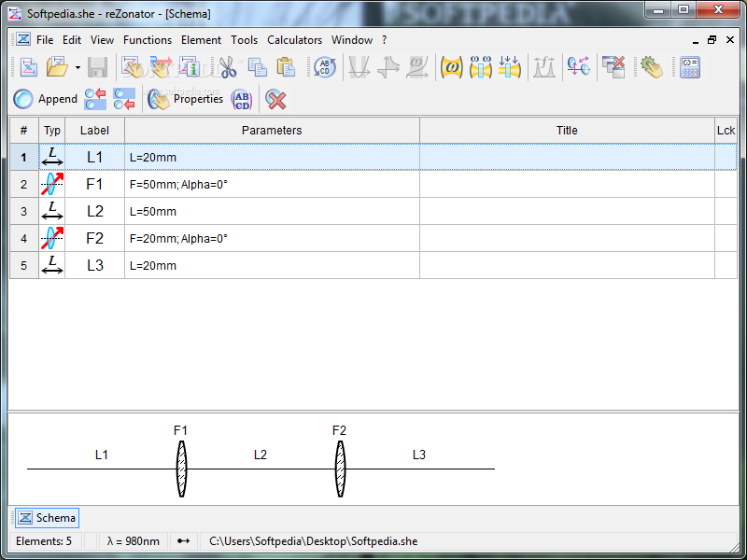Open the multicaustic double omega icon
Viewport: 747px width, 560px height.
[x=480, y=67]
